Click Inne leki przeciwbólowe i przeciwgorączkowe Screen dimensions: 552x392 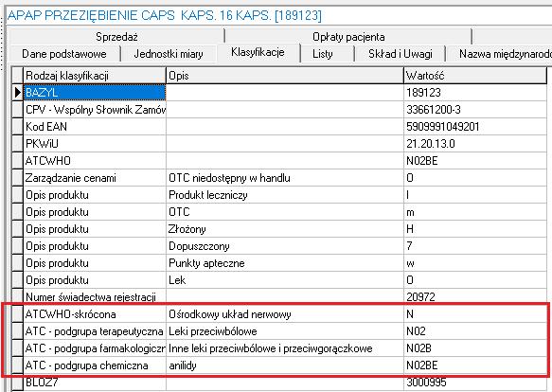[284, 348]
